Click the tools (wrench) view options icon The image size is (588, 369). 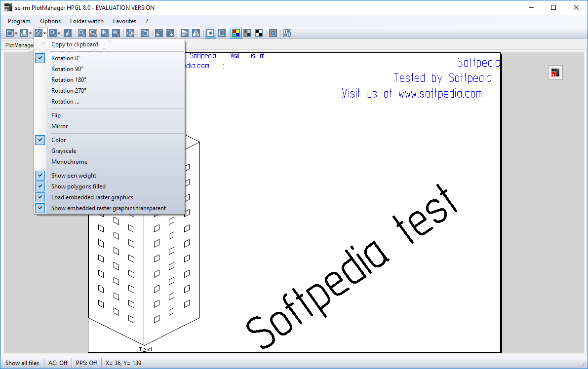click(38, 34)
